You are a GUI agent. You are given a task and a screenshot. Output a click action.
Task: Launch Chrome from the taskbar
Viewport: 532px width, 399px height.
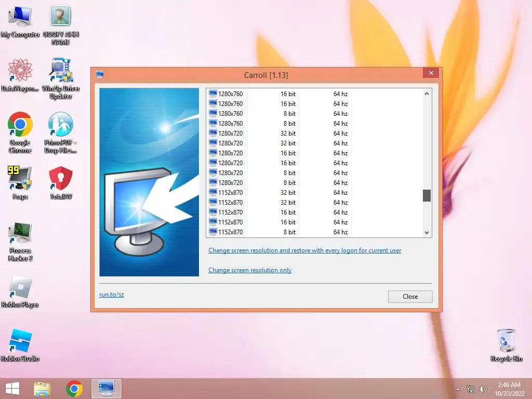pyautogui.click(x=74, y=389)
